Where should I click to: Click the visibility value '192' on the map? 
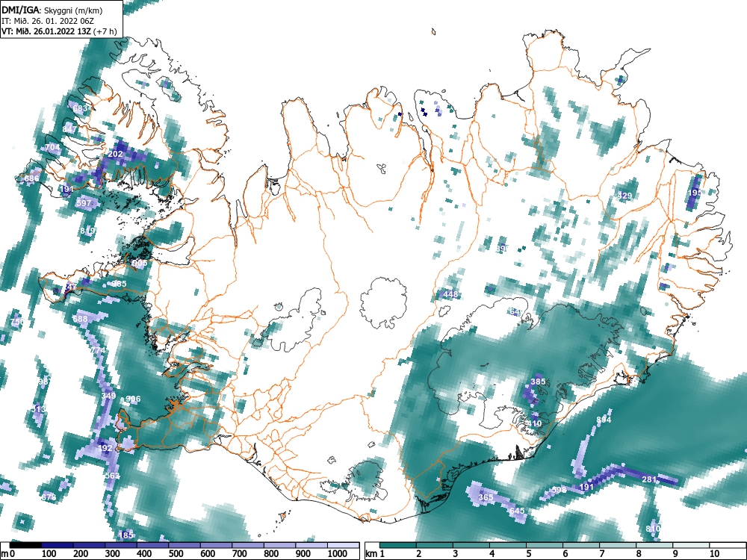105,448
